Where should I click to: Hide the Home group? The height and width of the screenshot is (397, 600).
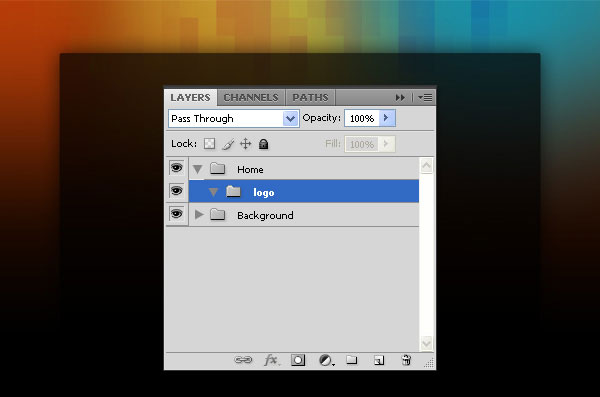(176, 168)
